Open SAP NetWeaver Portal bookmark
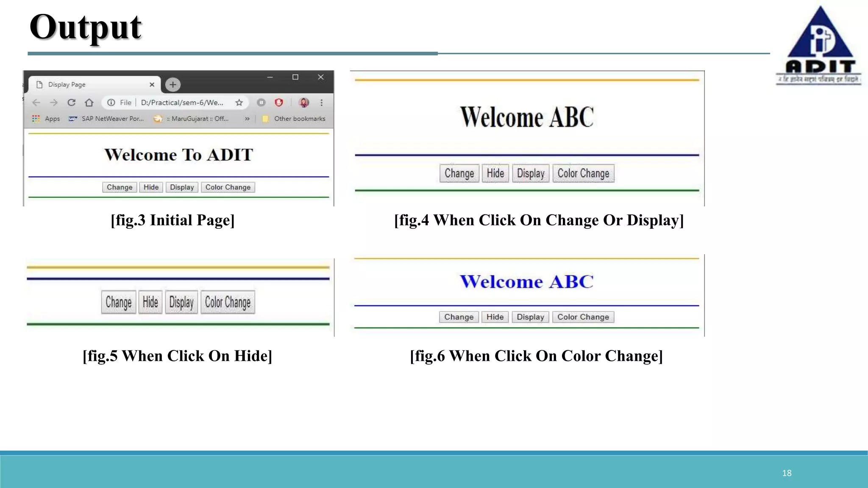The height and width of the screenshot is (488, 868). [x=107, y=119]
